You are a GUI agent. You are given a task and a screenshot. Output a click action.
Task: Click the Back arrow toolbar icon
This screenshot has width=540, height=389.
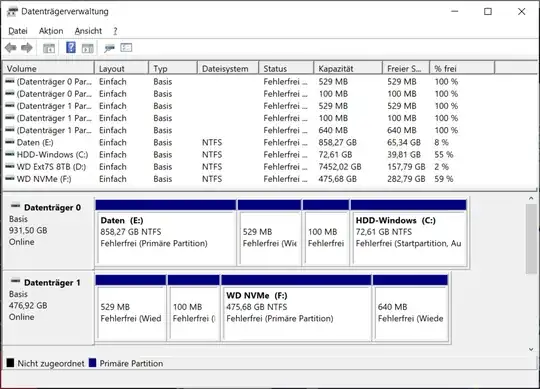tap(11, 48)
